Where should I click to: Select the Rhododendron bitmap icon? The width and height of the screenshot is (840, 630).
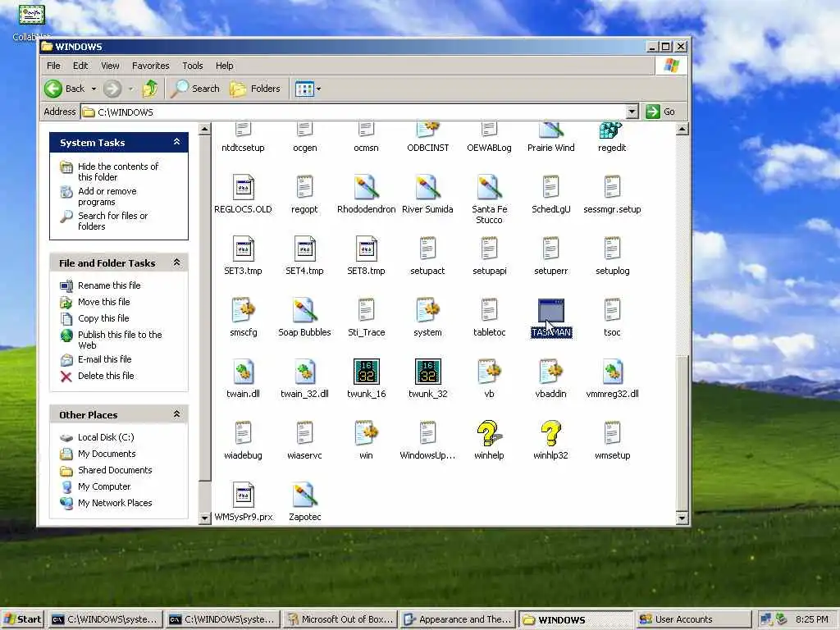point(367,188)
